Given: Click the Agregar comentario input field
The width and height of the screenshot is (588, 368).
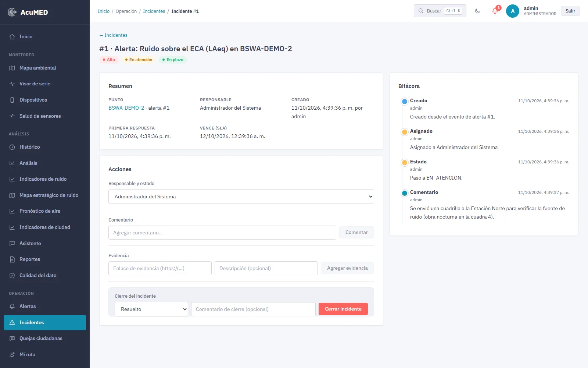Looking at the screenshot, I should pos(222,233).
